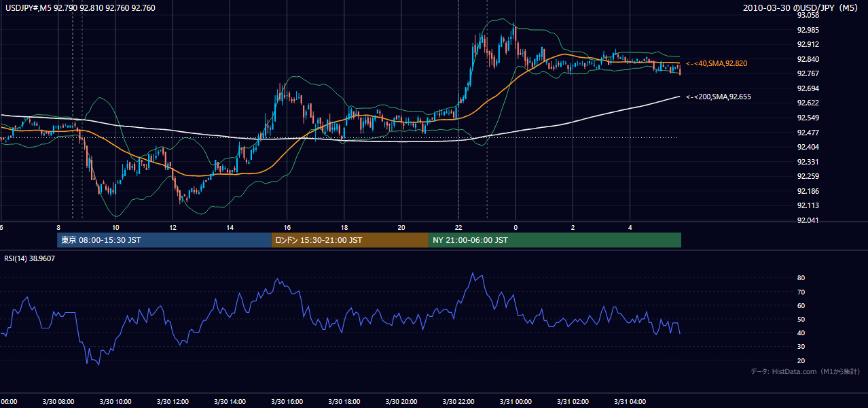
Task: Click the 3/30 22:00 date label
Action: tap(458, 401)
